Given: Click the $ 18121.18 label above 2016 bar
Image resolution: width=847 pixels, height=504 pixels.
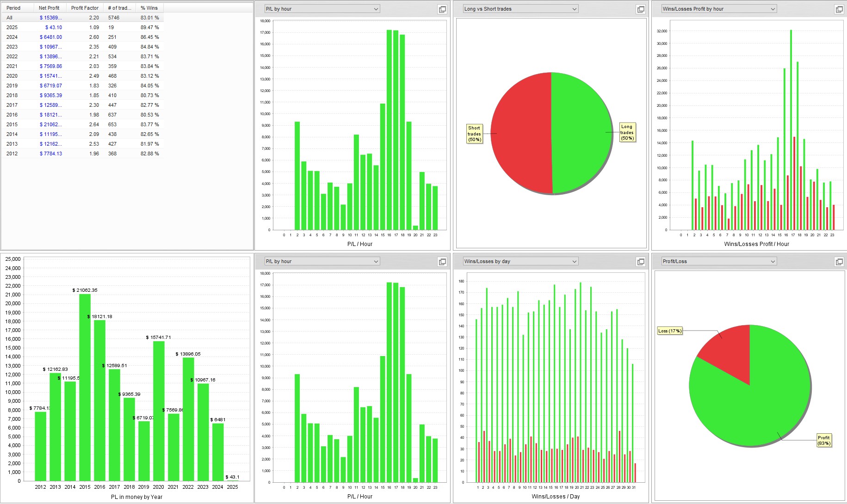Looking at the screenshot, I should (x=100, y=317).
